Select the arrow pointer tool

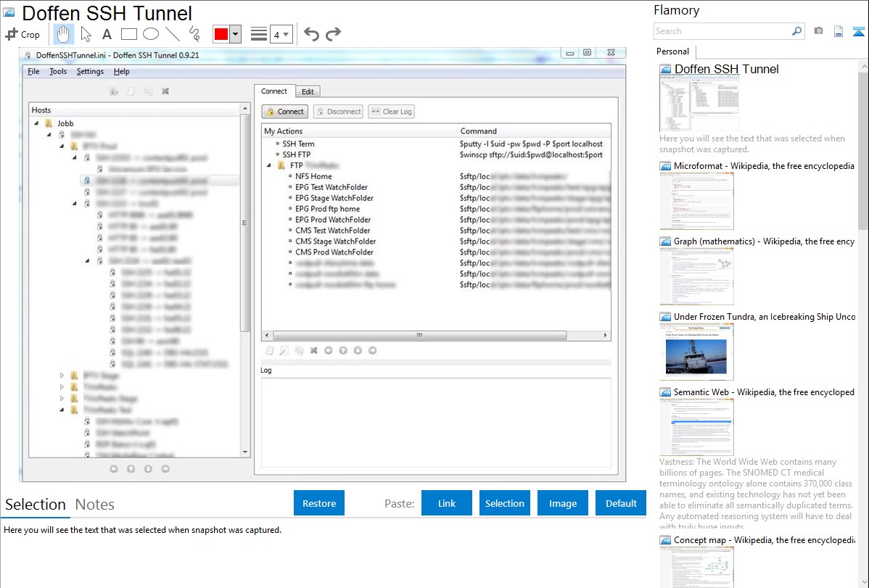(x=86, y=34)
